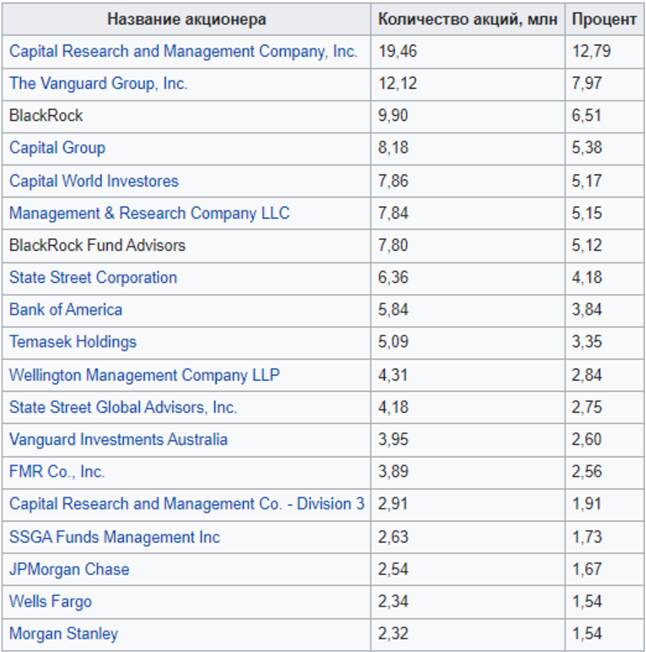Open the JPMorgan Chase link
646x652 pixels.
[x=69, y=569]
